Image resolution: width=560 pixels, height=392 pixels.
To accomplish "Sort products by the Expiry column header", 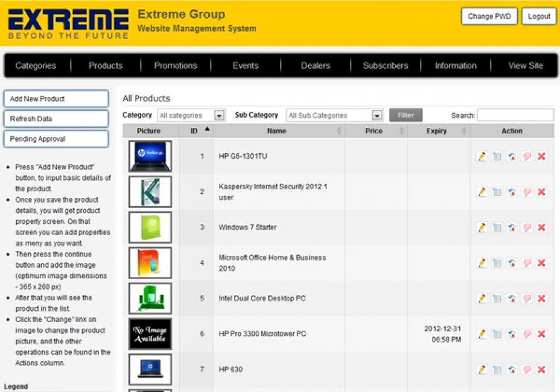I will click(439, 131).
